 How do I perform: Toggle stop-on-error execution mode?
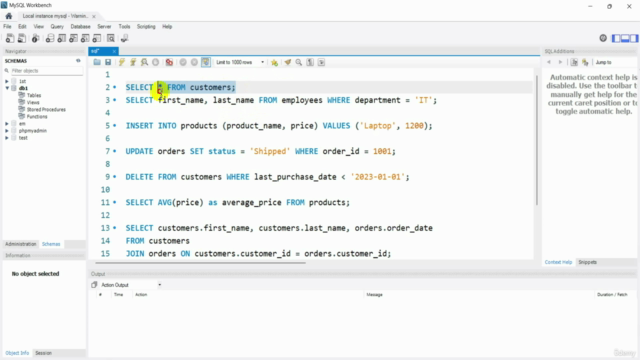click(169, 62)
